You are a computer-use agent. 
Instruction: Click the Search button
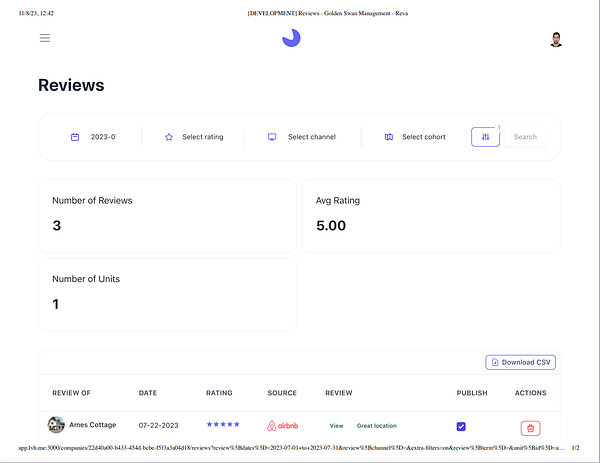[525, 137]
